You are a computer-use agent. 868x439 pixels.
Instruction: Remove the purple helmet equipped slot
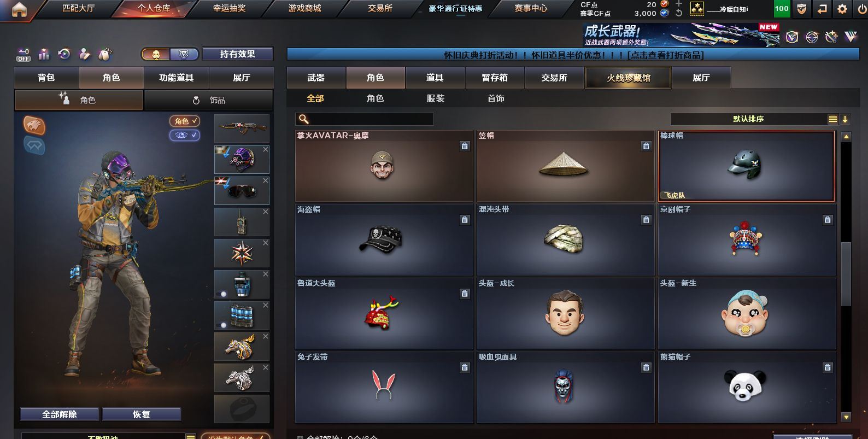point(265,149)
